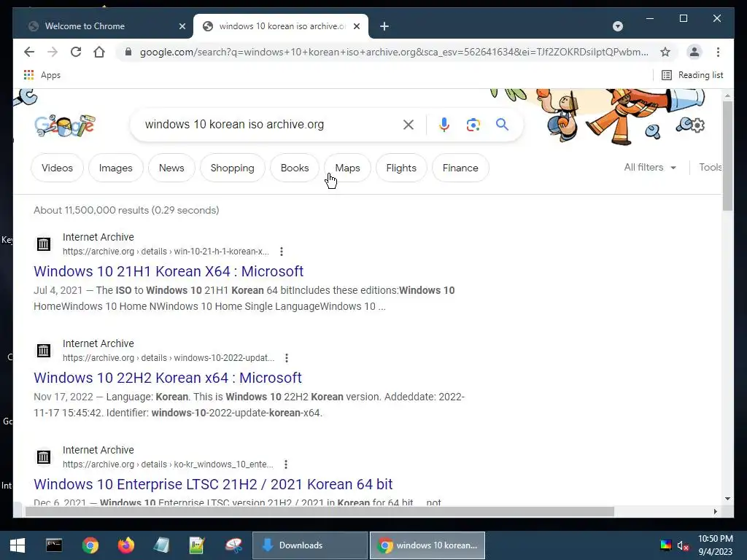
Task: Click the page scrollbar down arrow
Action: coord(727,499)
